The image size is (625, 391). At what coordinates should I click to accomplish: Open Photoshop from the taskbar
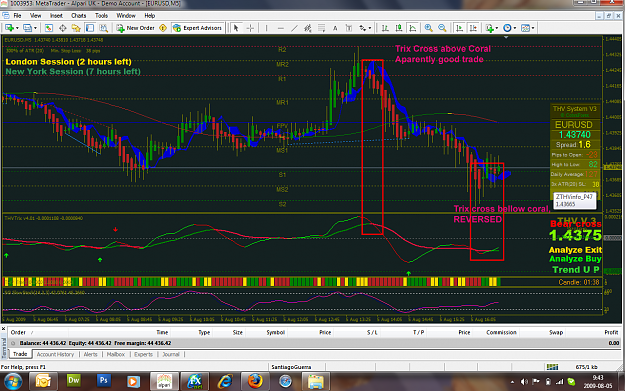[103, 381]
